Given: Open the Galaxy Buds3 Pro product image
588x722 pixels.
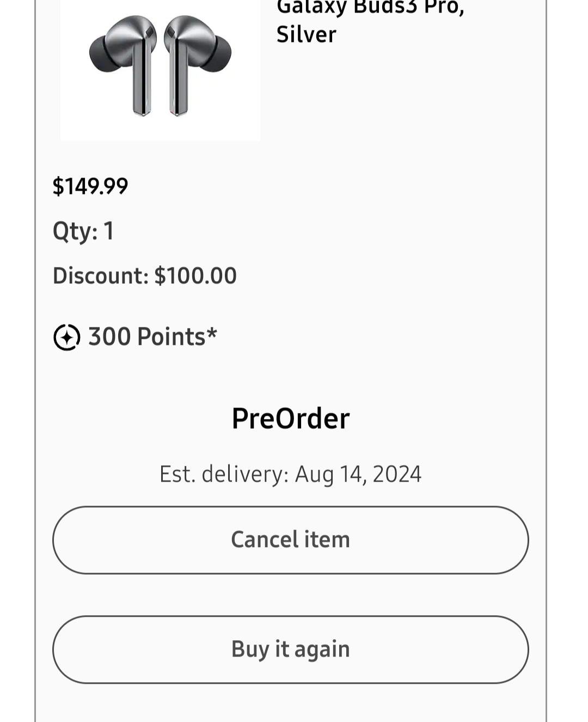Looking at the screenshot, I should tap(160, 68).
